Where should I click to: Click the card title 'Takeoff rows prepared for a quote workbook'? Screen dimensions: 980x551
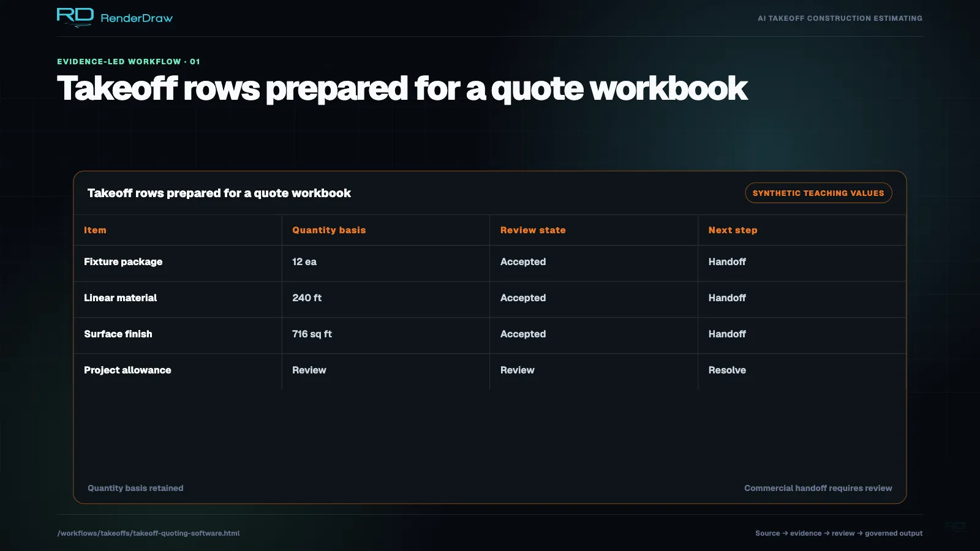tap(219, 193)
